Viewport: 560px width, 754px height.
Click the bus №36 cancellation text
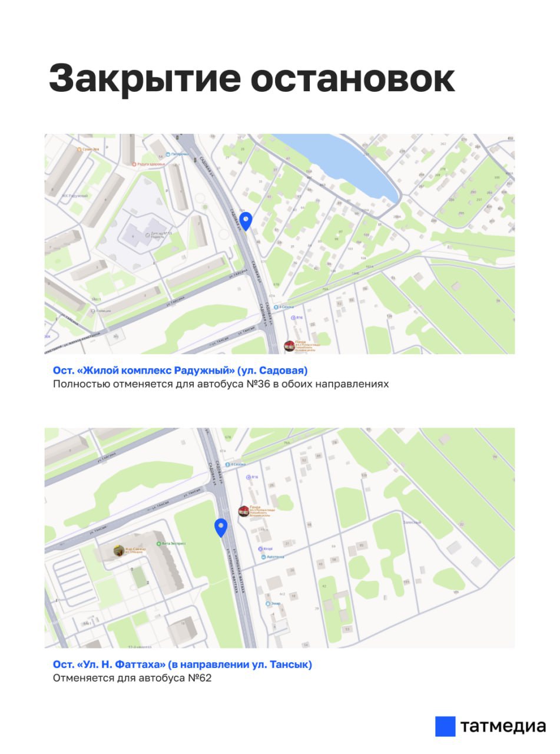(x=221, y=384)
